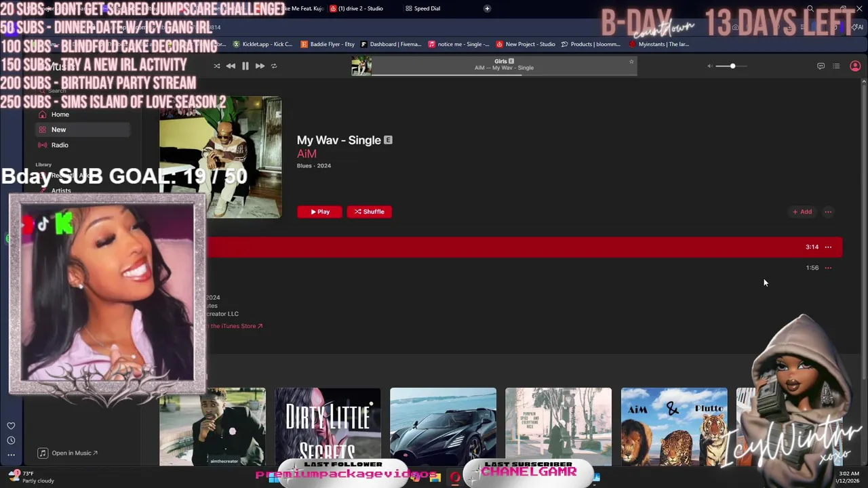This screenshot has height=488, width=868.
Task: Open the black sports car album thumbnail
Action: (x=443, y=427)
